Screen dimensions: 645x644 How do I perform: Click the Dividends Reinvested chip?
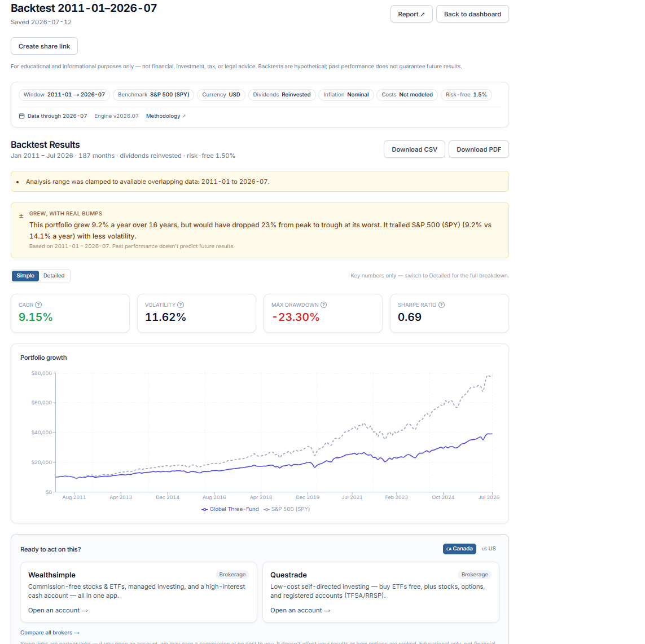282,95
